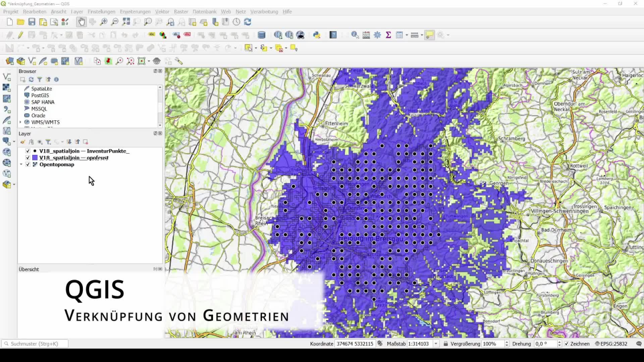
Task: Open the Erweiterungen menu
Action: (135, 12)
